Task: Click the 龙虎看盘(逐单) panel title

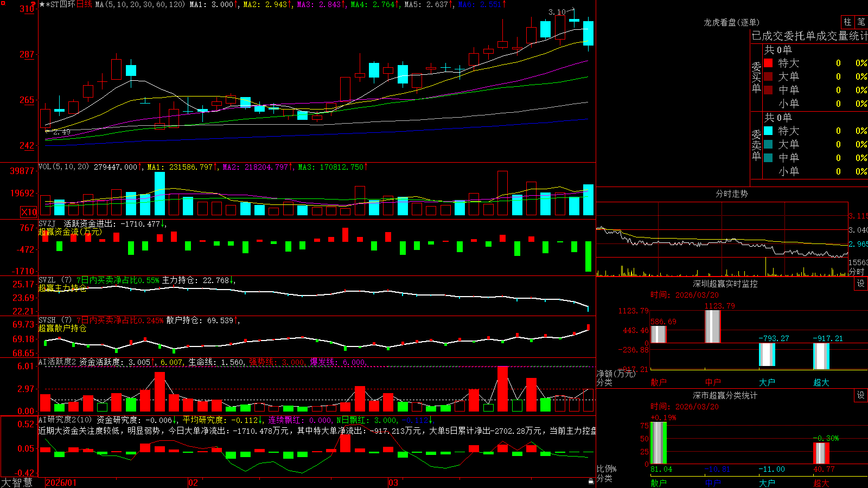Action: click(732, 22)
